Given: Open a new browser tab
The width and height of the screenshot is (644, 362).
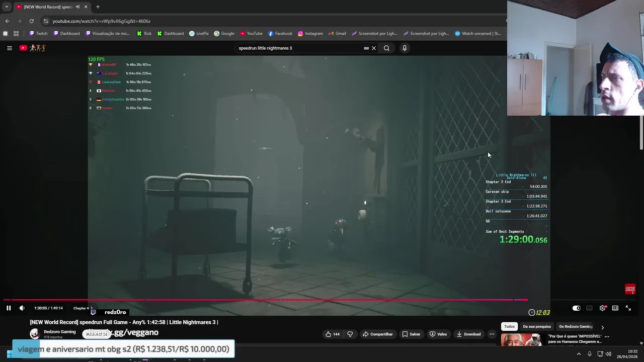Looking at the screenshot, I should [98, 7].
